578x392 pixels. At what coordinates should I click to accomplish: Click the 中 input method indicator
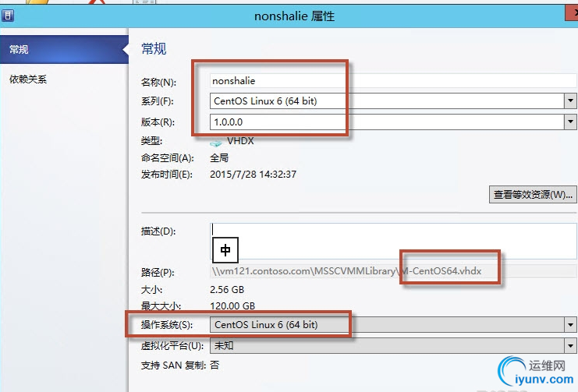coord(225,250)
